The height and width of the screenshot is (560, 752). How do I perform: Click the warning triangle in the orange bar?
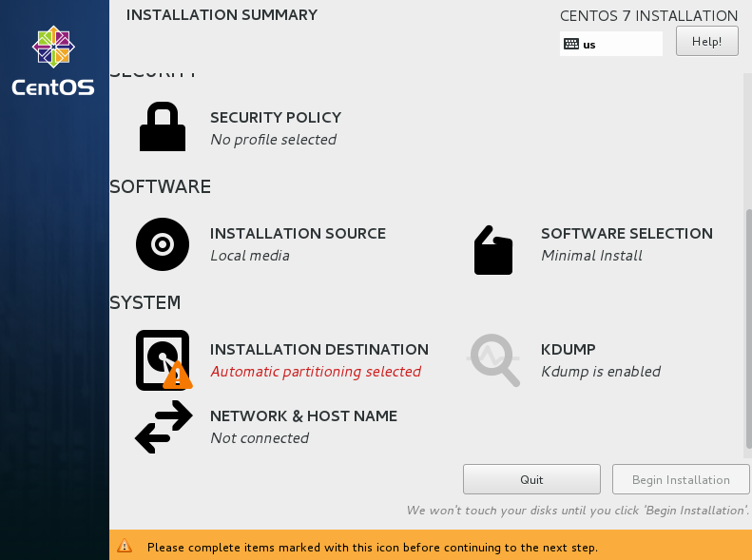point(125,546)
